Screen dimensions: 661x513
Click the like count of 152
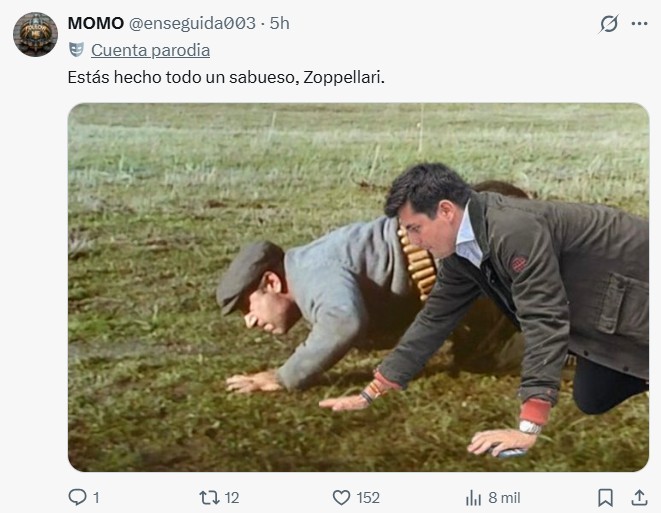pyautogui.click(x=368, y=498)
